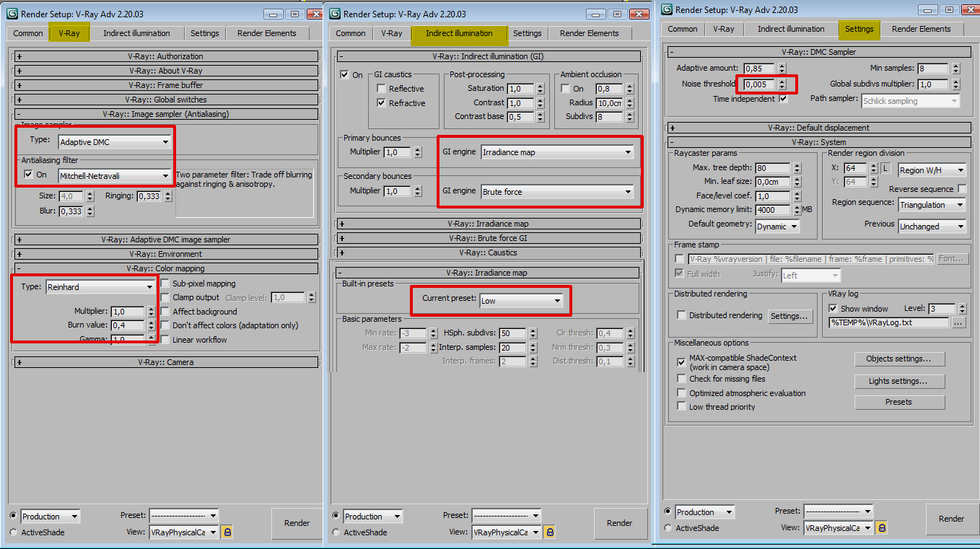Click Render button in right window
The width and height of the screenshot is (980, 549).
tap(951, 519)
